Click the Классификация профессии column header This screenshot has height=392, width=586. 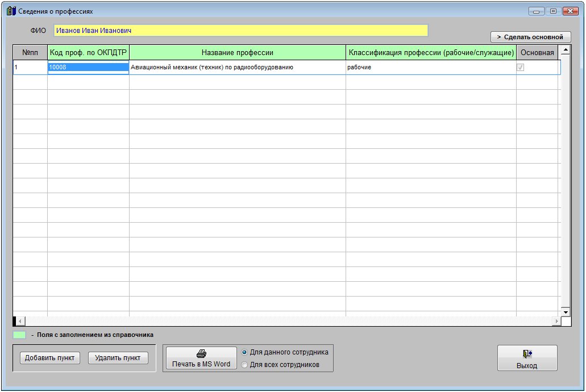(431, 52)
